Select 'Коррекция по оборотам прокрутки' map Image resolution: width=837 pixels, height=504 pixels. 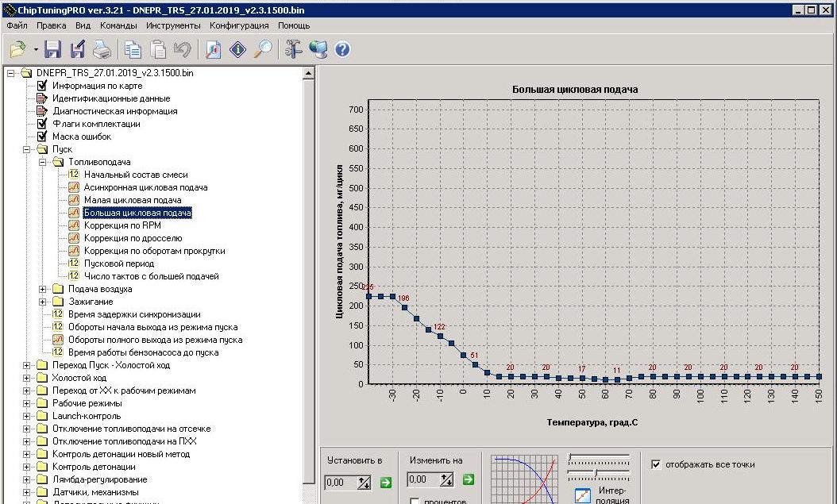point(154,251)
